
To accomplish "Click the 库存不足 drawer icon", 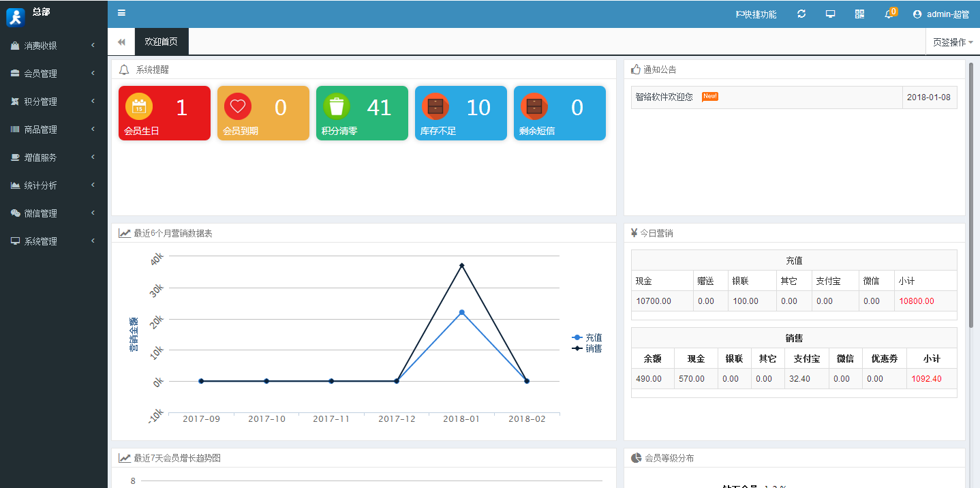I will coord(435,106).
